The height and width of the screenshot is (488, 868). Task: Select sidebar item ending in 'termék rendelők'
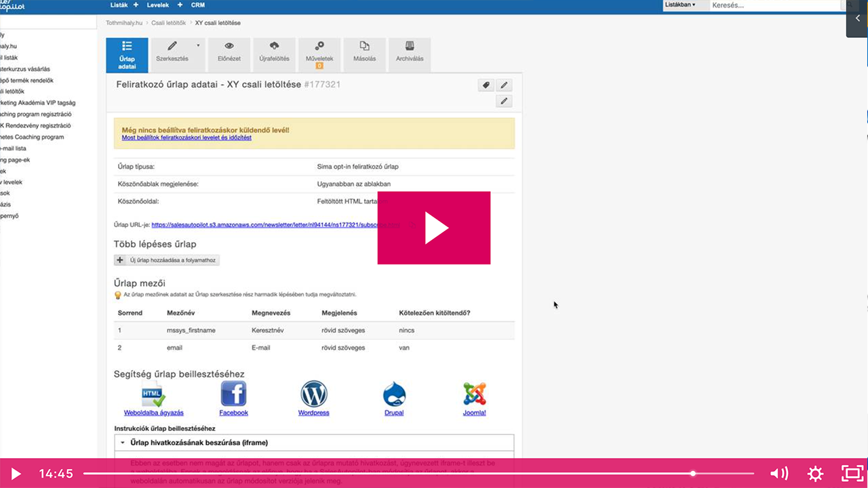click(x=26, y=80)
